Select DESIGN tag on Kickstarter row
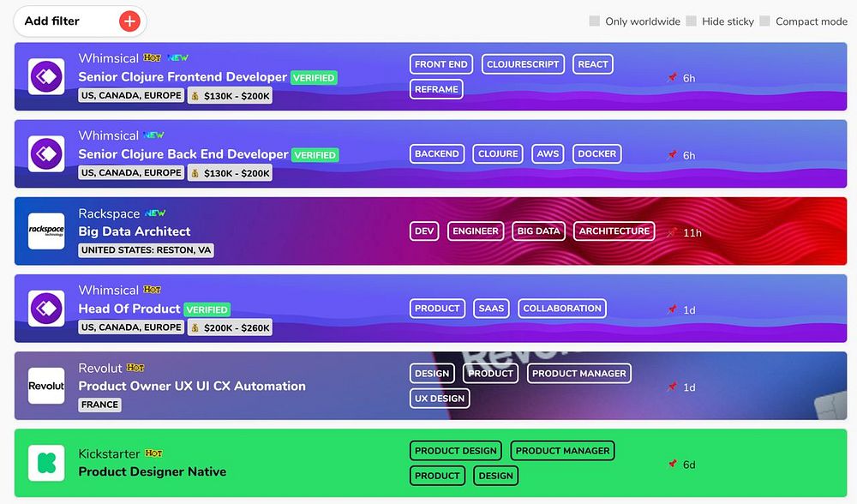Image resolution: width=857 pixels, height=504 pixels. 495,476
